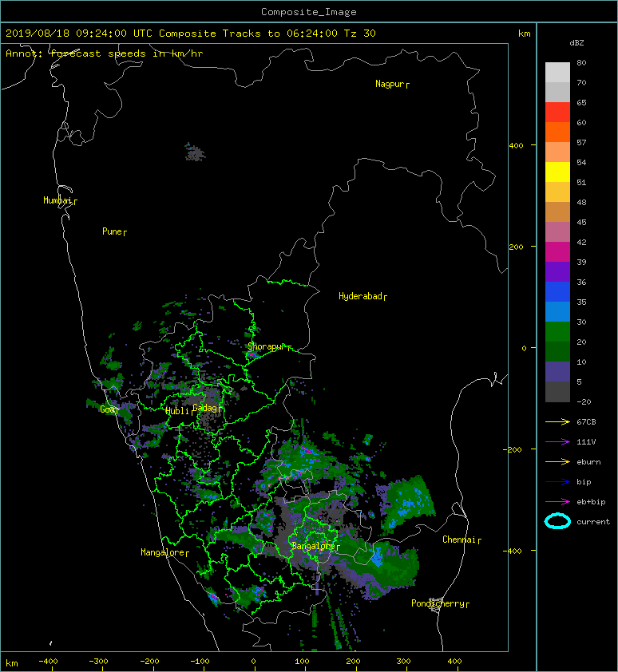Click the light gray 80 dBZ swatch
The width and height of the screenshot is (618, 672).
tap(557, 72)
